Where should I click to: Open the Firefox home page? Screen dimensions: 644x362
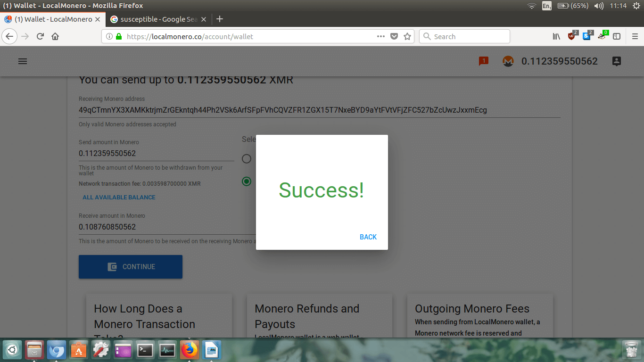[x=55, y=36]
